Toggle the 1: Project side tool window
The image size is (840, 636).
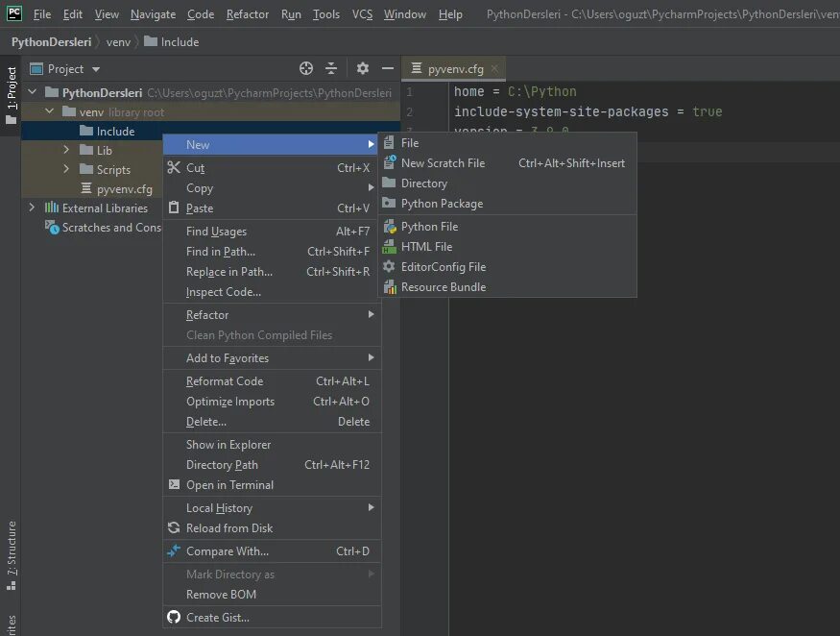pyautogui.click(x=11, y=95)
